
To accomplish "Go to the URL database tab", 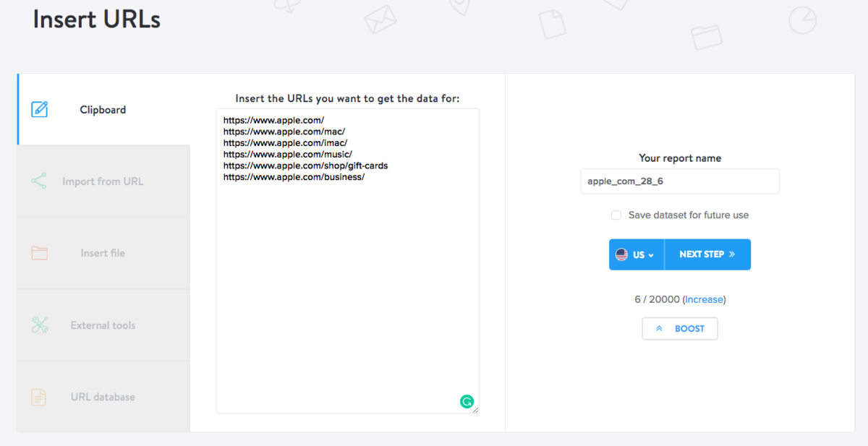I will pyautogui.click(x=103, y=397).
